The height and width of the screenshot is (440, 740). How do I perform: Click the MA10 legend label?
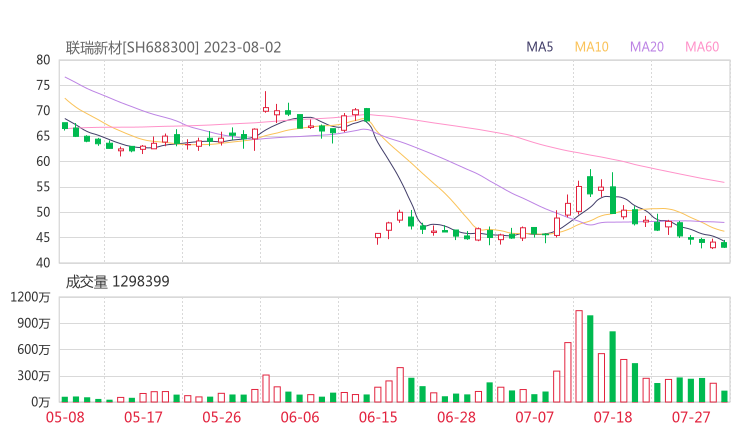tap(591, 47)
